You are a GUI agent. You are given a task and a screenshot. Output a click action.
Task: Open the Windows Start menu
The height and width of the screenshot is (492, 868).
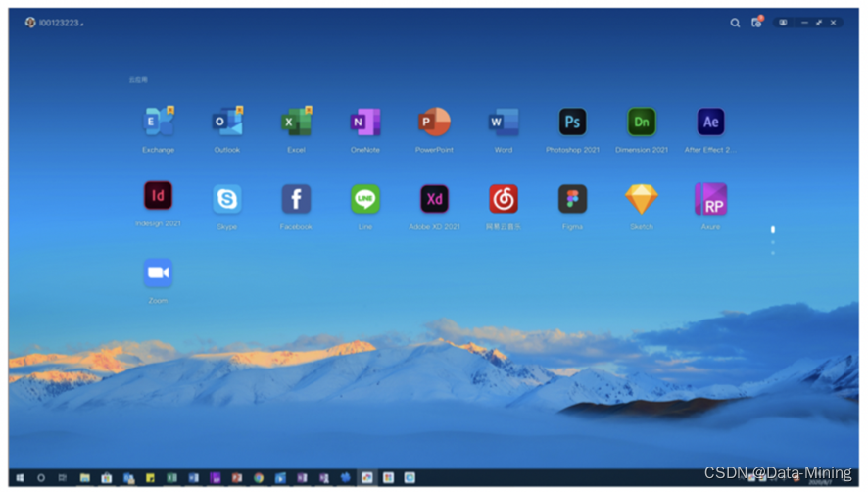coord(20,477)
